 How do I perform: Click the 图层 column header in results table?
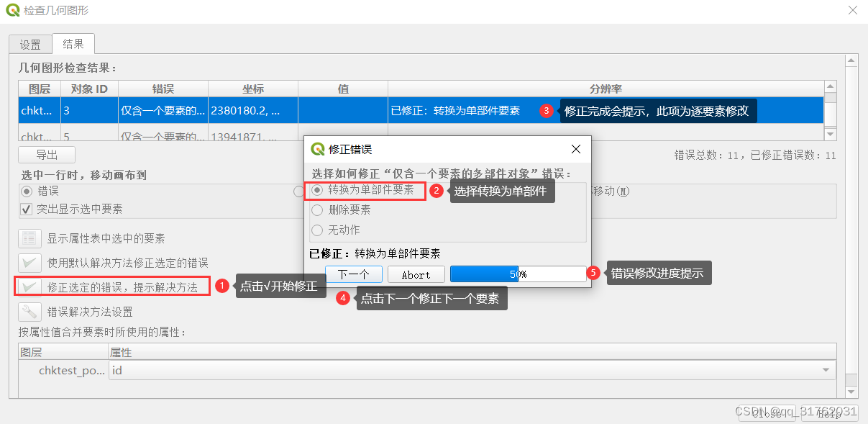pos(40,89)
